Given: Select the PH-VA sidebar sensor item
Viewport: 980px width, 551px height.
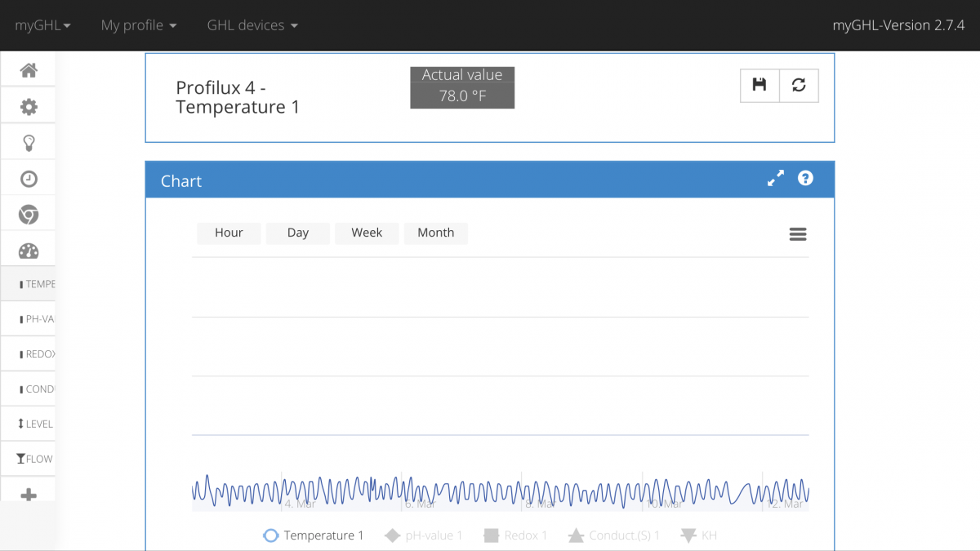Looking at the screenshot, I should point(29,319).
